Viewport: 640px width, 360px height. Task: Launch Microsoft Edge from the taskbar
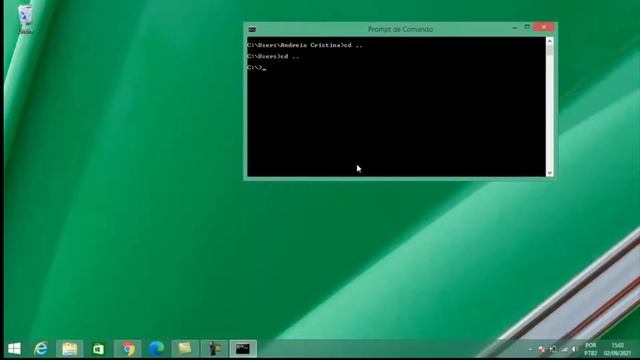tap(156, 349)
